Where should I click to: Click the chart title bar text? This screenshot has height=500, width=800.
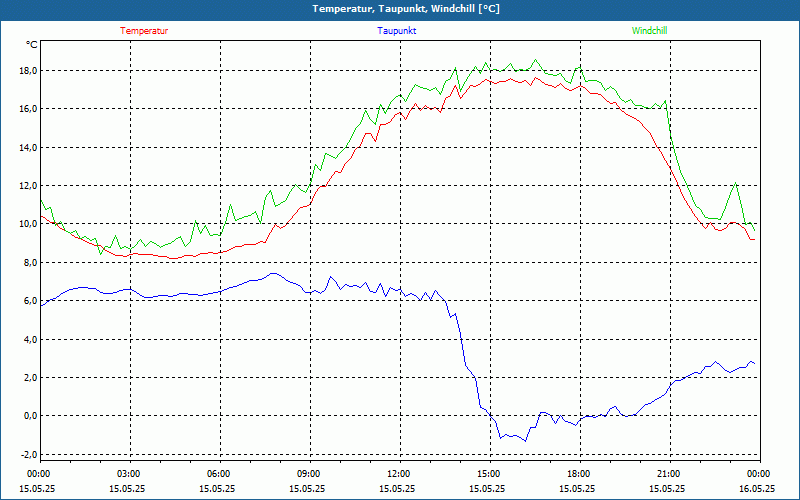tap(406, 9)
